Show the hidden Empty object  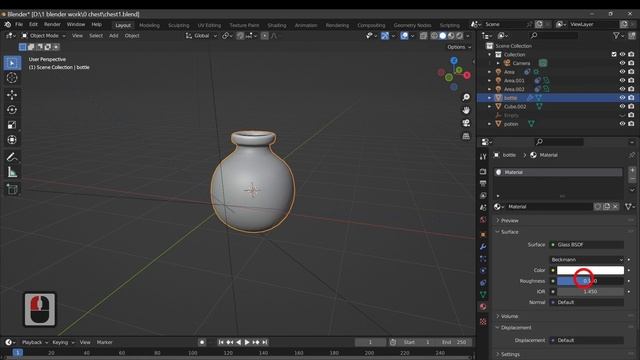(622, 116)
